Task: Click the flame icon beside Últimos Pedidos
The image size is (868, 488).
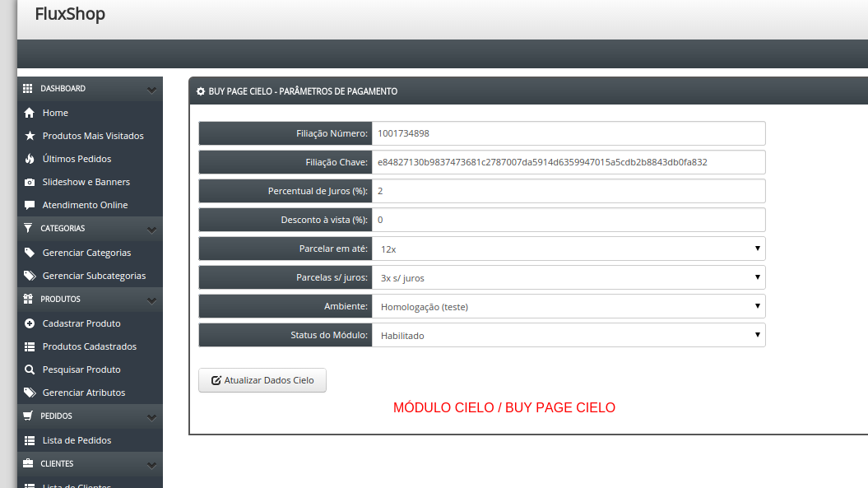Action: (30, 159)
